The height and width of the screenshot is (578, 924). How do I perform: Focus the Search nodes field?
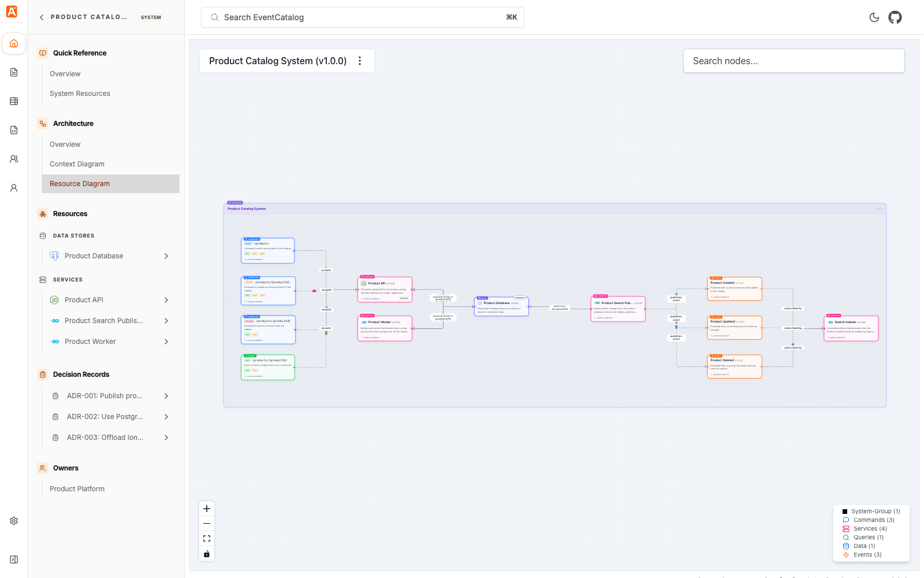794,61
